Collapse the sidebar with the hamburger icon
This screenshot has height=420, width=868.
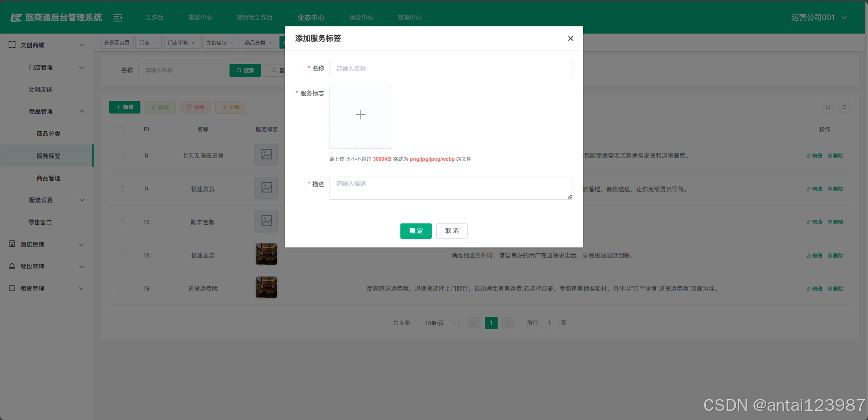click(118, 18)
